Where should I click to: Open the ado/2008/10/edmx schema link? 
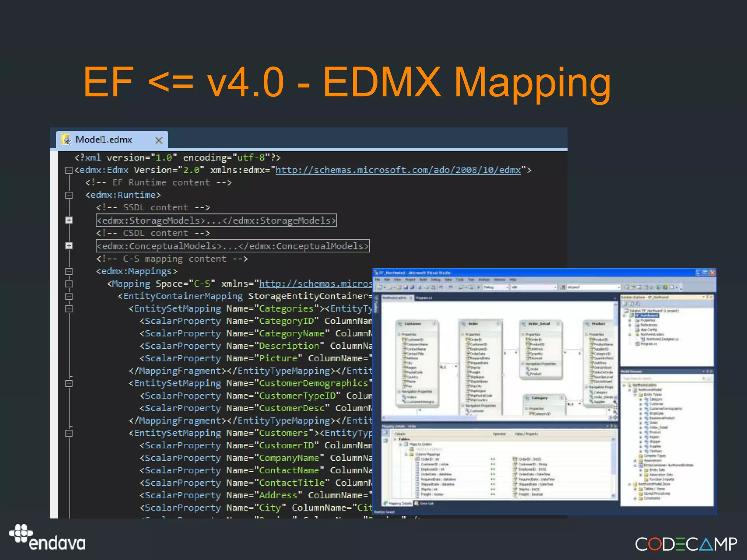[398, 170]
